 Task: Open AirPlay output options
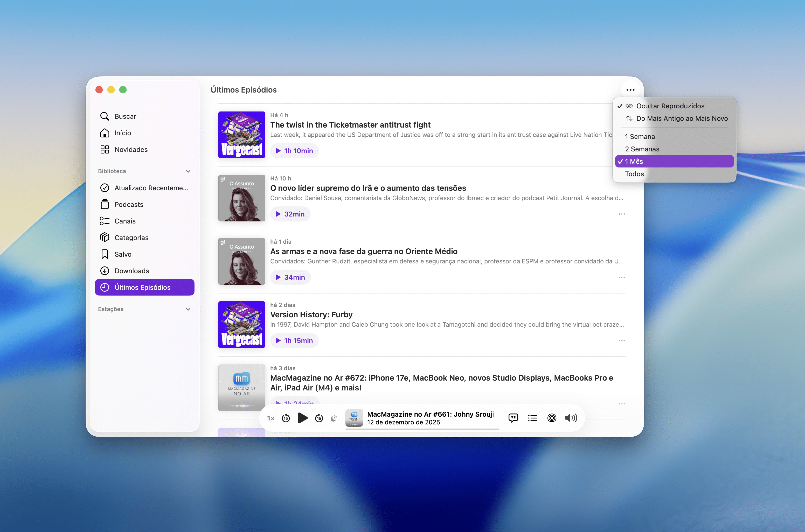coord(551,418)
